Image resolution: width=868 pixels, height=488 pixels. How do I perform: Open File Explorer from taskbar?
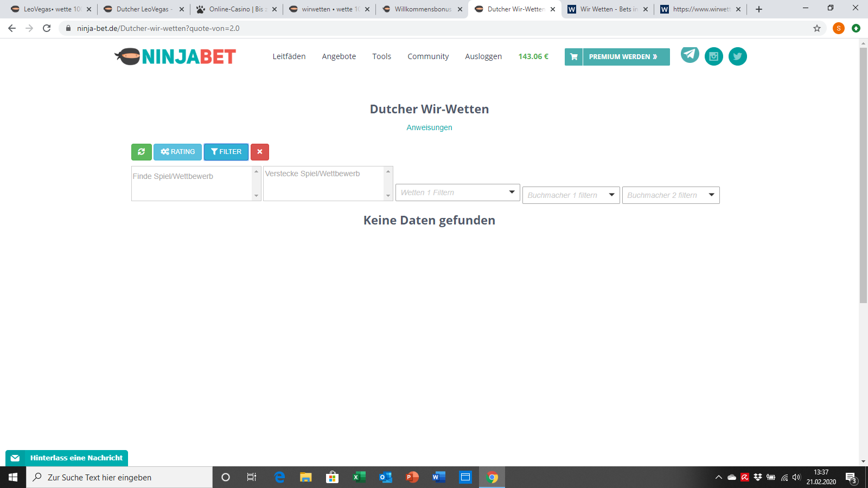306,477
